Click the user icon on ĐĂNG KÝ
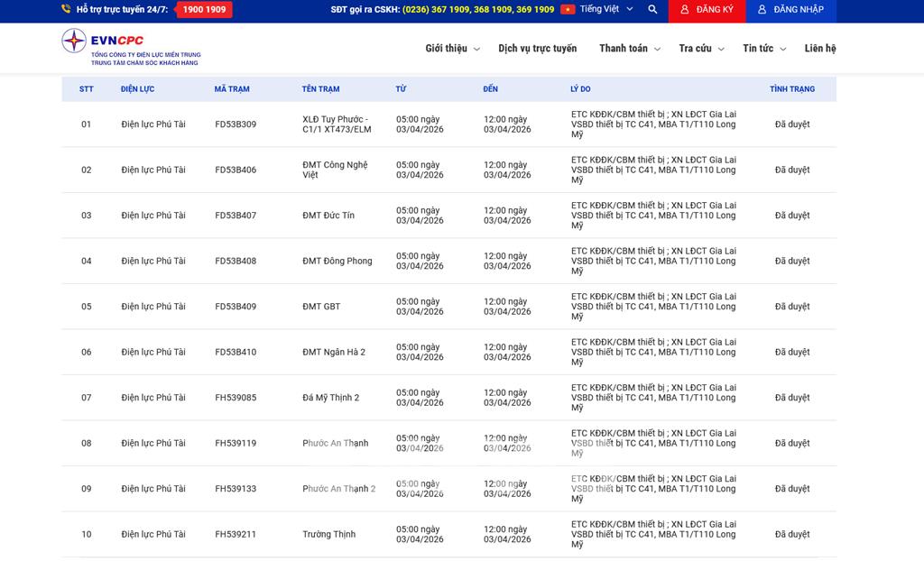The height and width of the screenshot is (561, 924). point(685,10)
